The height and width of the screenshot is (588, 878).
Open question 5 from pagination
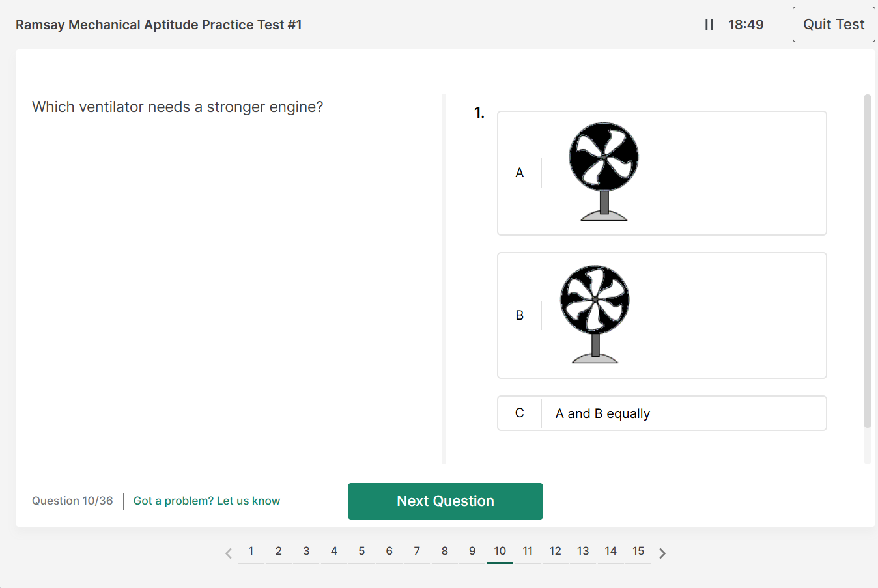[x=361, y=552]
